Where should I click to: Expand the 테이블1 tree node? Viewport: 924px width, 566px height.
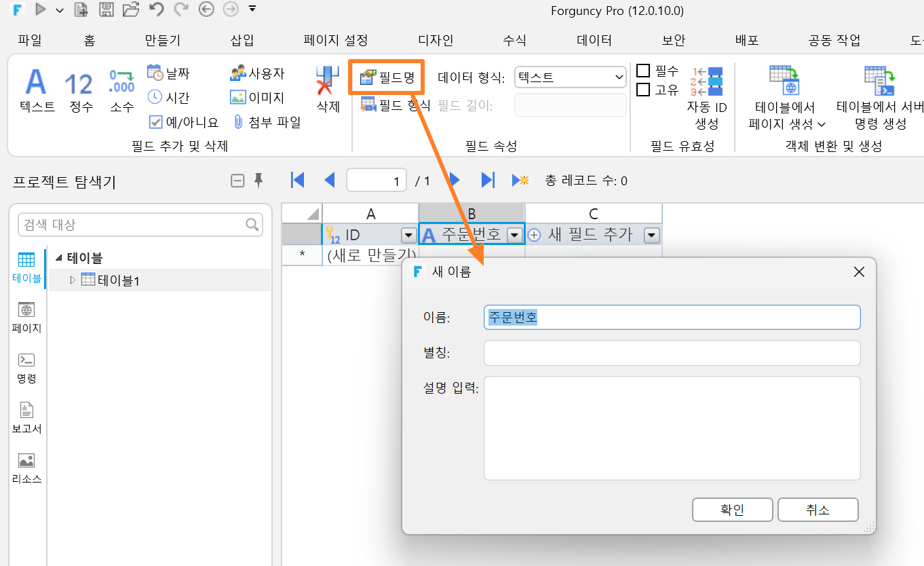[x=73, y=280]
